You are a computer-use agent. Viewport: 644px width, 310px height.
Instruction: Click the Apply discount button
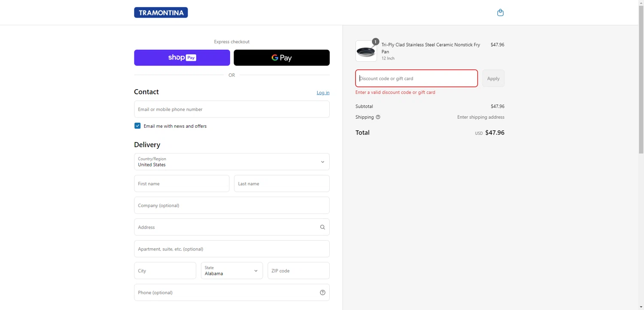tap(493, 78)
